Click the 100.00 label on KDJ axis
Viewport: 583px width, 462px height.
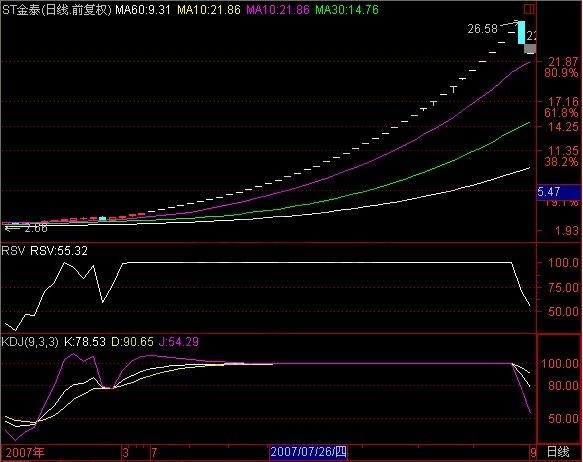coord(560,364)
